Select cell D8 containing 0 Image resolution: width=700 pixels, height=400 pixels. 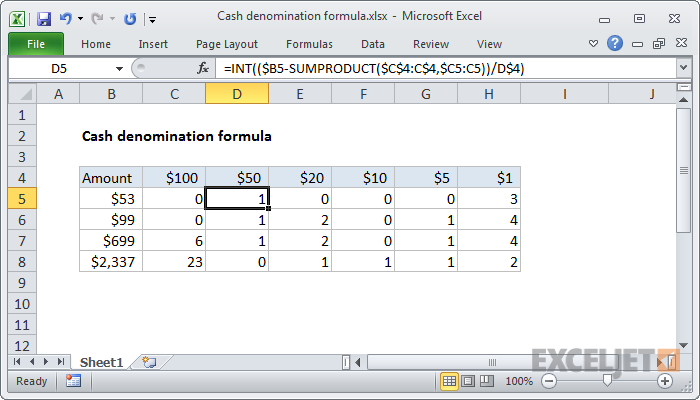236,261
